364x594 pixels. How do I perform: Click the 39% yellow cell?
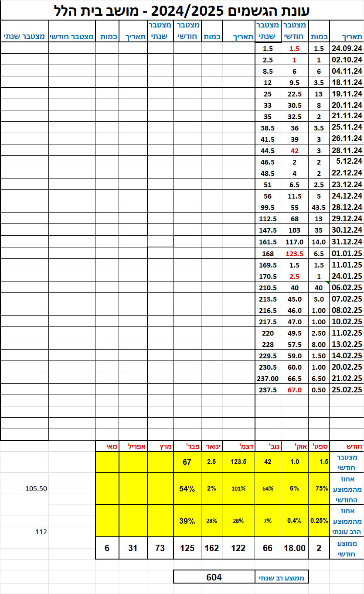coord(187,521)
